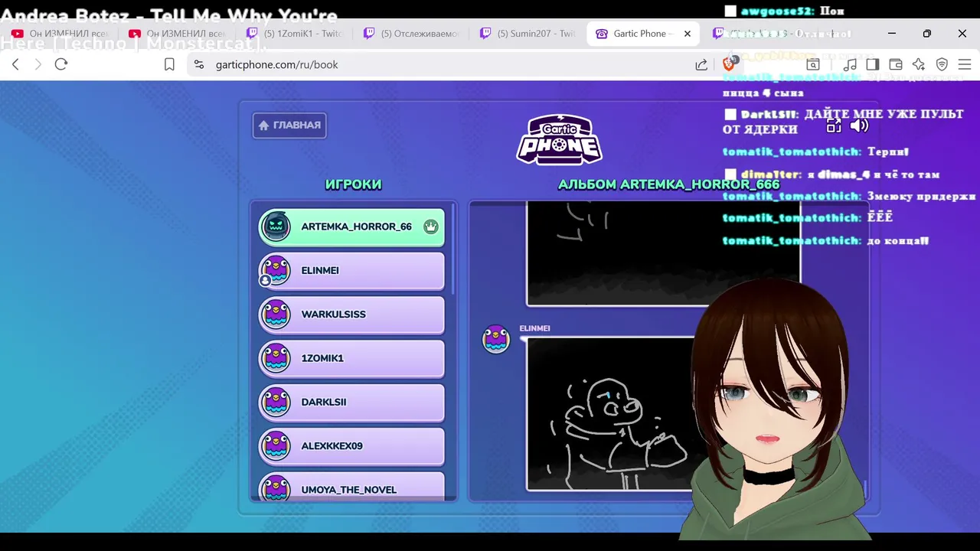The width and height of the screenshot is (980, 551).
Task: Click ELINMEI's bird avatar in players list
Action: (276, 270)
